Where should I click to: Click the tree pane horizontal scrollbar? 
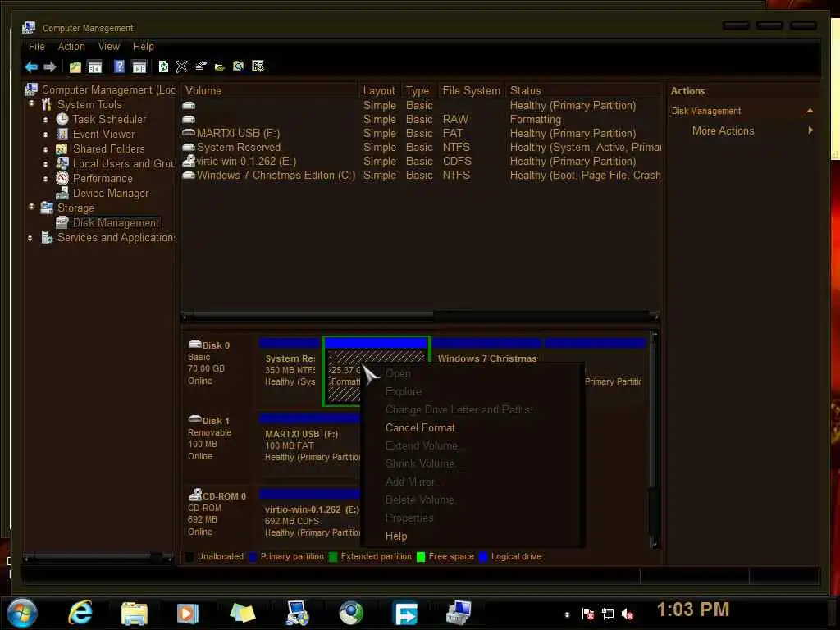pyautogui.click(x=99, y=558)
